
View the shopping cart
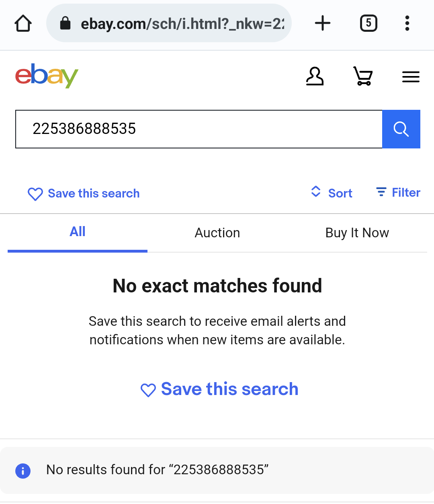tap(363, 76)
